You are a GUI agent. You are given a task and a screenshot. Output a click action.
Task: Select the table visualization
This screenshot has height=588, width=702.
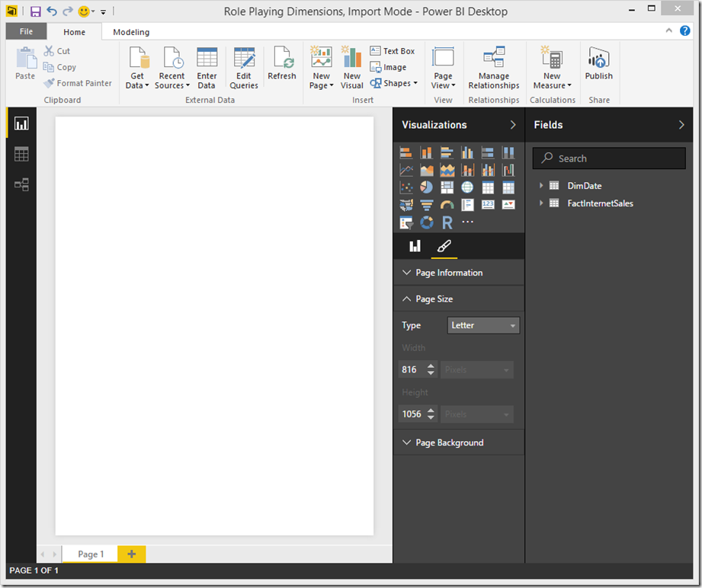pyautogui.click(x=488, y=187)
